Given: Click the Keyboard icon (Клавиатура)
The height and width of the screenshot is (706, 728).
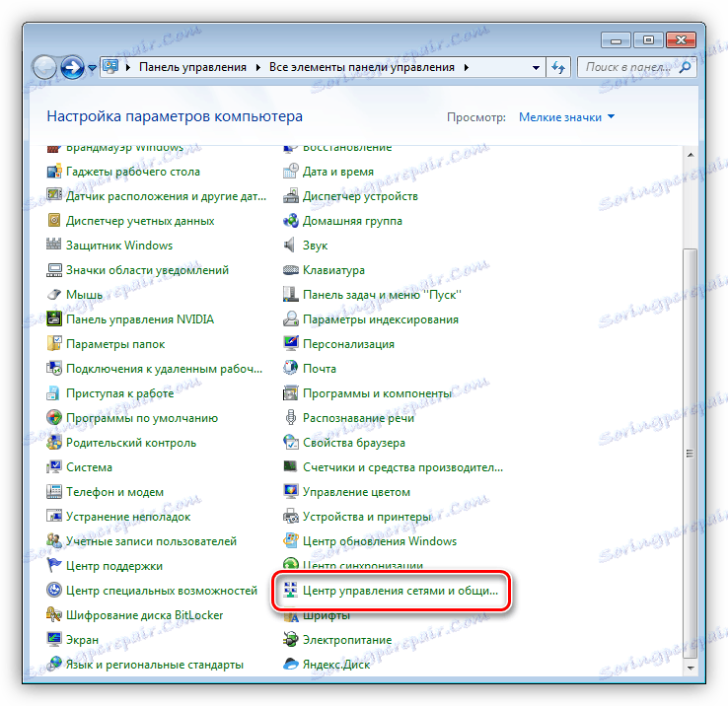Looking at the screenshot, I should [291, 270].
